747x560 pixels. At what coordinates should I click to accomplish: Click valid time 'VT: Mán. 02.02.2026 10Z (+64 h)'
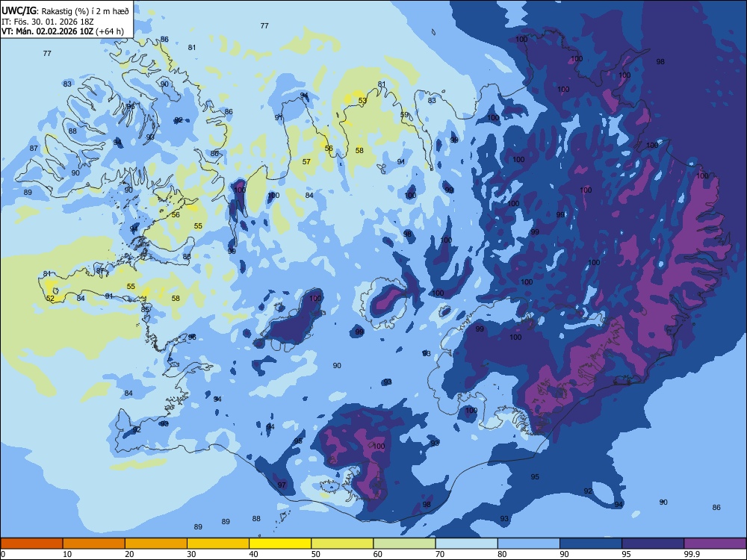click(x=63, y=31)
